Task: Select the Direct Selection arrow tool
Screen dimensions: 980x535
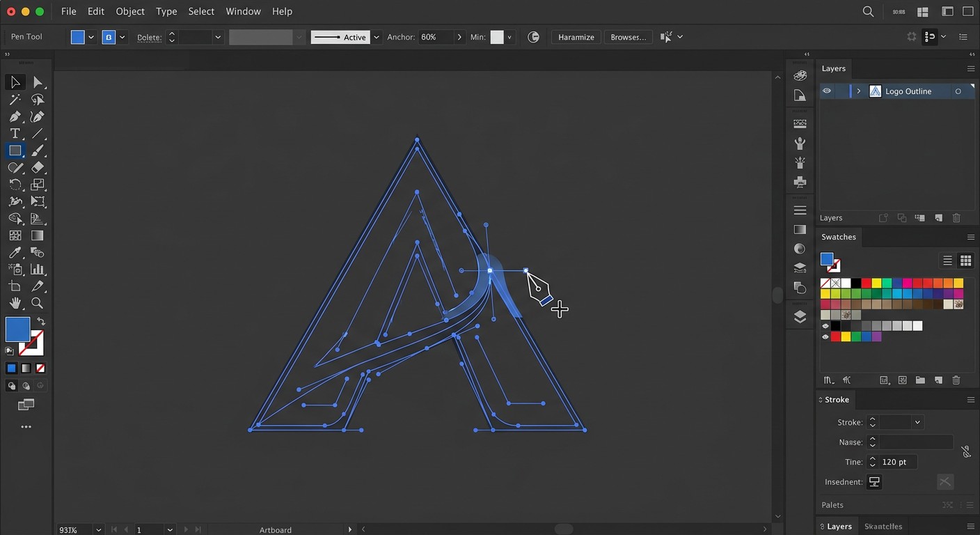Action: (x=38, y=82)
